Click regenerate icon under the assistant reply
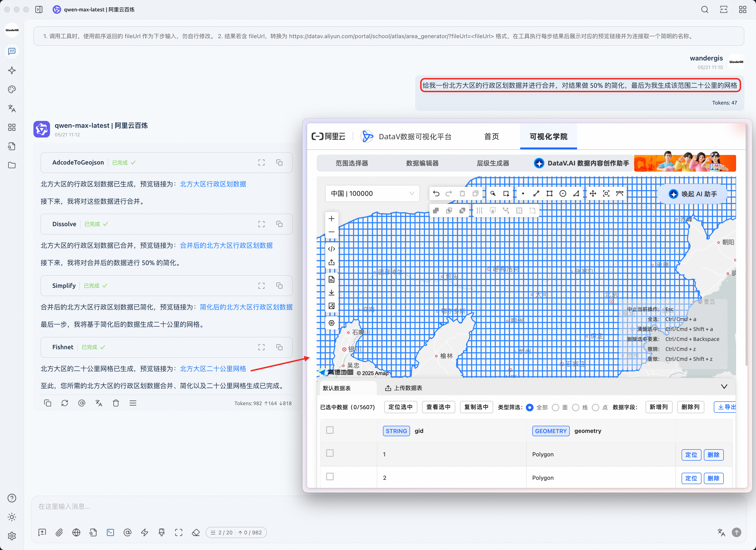 tap(65, 403)
